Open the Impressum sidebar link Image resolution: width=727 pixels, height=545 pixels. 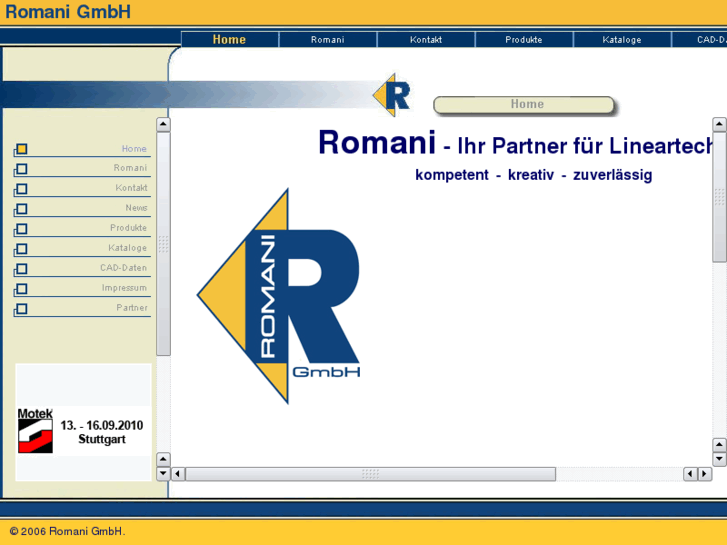pyautogui.click(x=124, y=288)
